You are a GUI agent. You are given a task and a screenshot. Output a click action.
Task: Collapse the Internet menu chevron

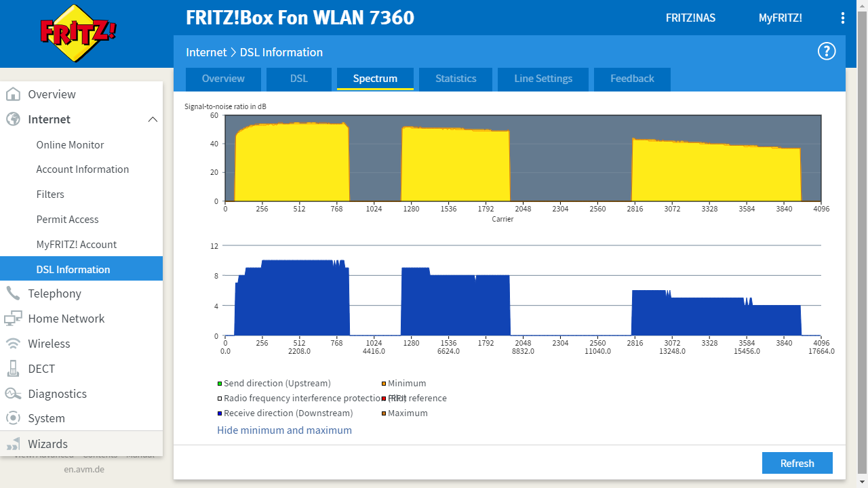click(153, 119)
